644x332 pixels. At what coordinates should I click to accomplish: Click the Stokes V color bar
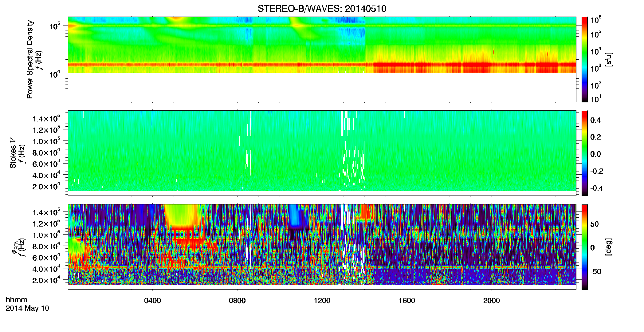(585, 153)
